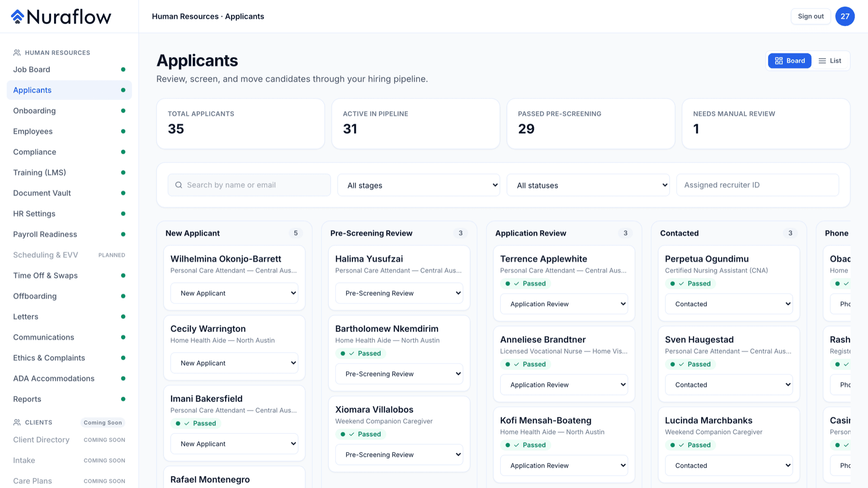This screenshot has width=868, height=488.
Task: Open Employees section
Action: (x=69, y=131)
